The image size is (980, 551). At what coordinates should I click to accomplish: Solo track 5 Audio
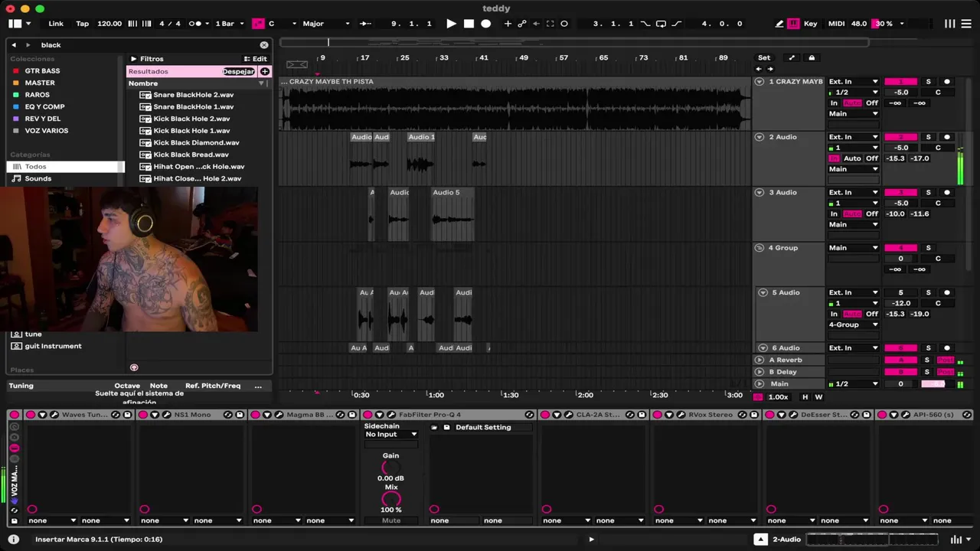pos(928,292)
